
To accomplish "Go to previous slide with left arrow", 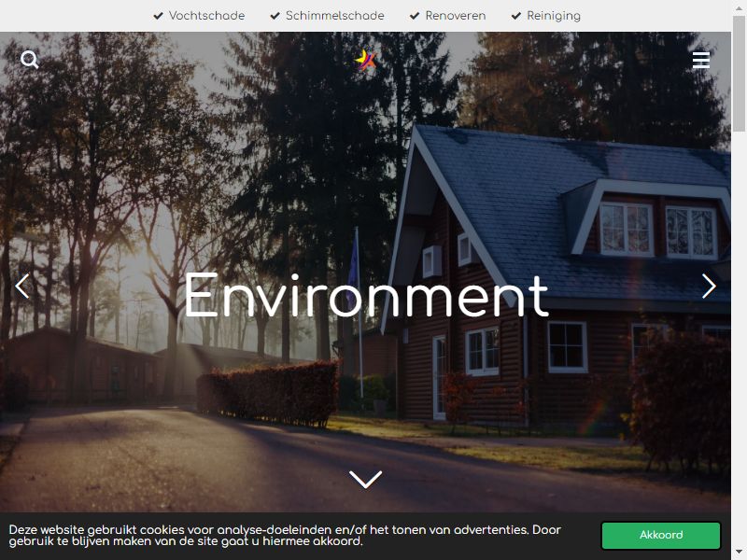I will point(21,286).
